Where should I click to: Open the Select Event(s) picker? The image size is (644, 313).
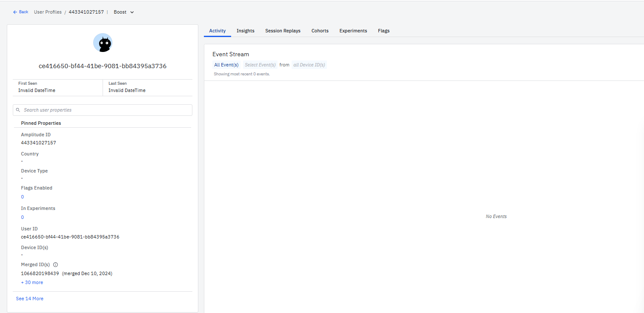point(260,65)
